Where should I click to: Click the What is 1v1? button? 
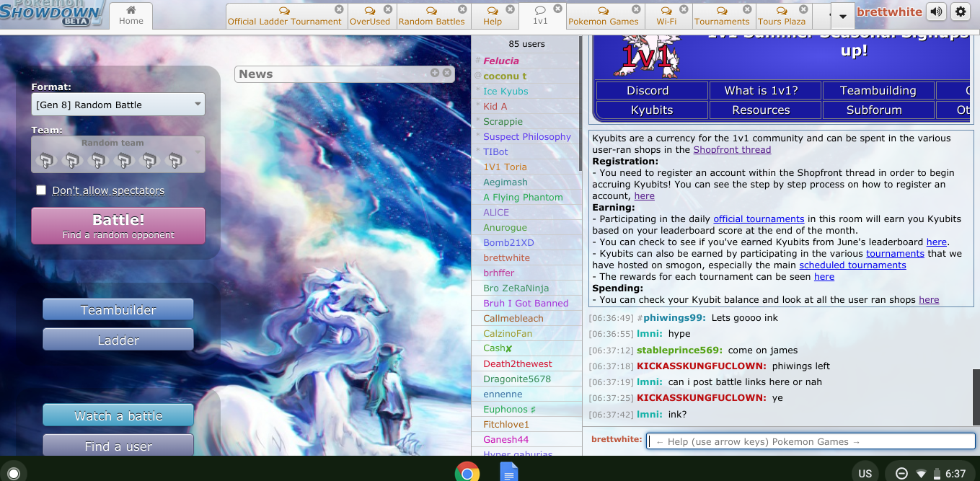[765, 90]
